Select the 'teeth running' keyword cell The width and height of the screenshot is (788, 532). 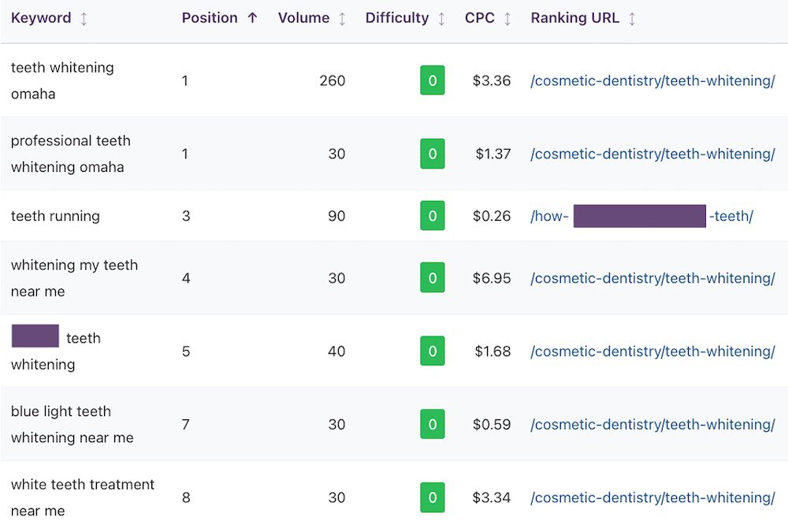pos(55,216)
